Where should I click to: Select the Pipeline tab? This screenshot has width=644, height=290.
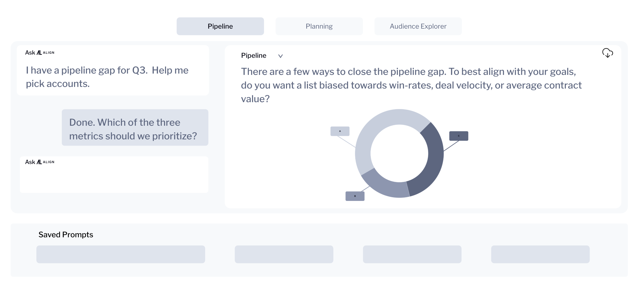(x=220, y=26)
